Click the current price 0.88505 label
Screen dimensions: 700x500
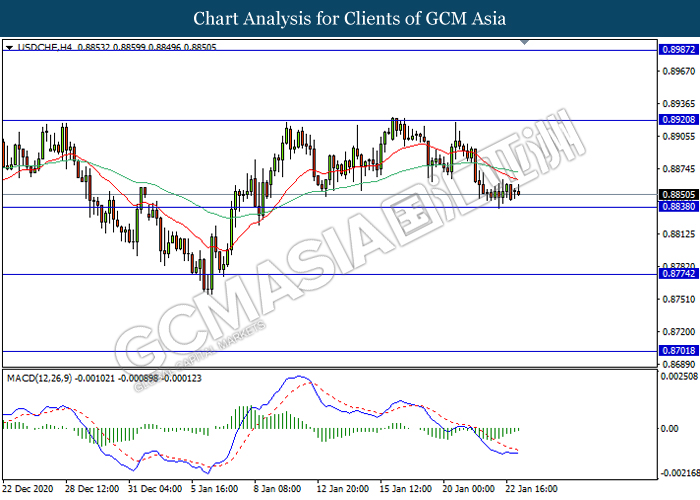(679, 194)
